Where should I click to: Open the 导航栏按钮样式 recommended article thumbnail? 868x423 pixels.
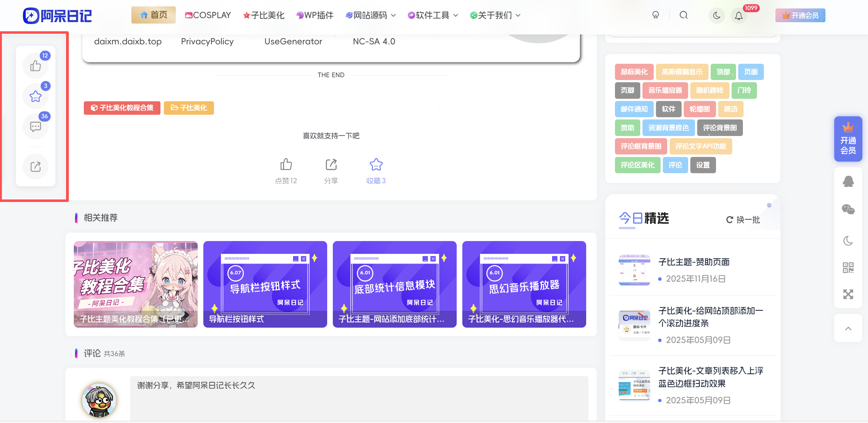tap(265, 284)
